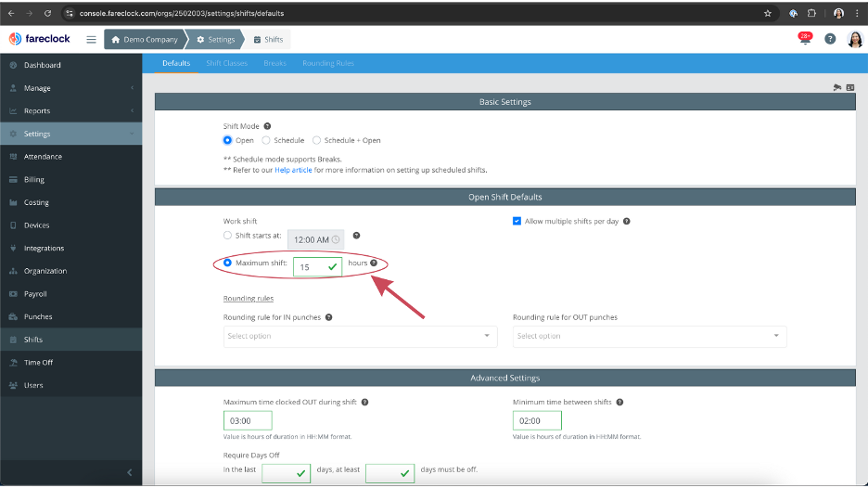
Task: Click the Shifts breadcrumb
Action: click(x=269, y=39)
